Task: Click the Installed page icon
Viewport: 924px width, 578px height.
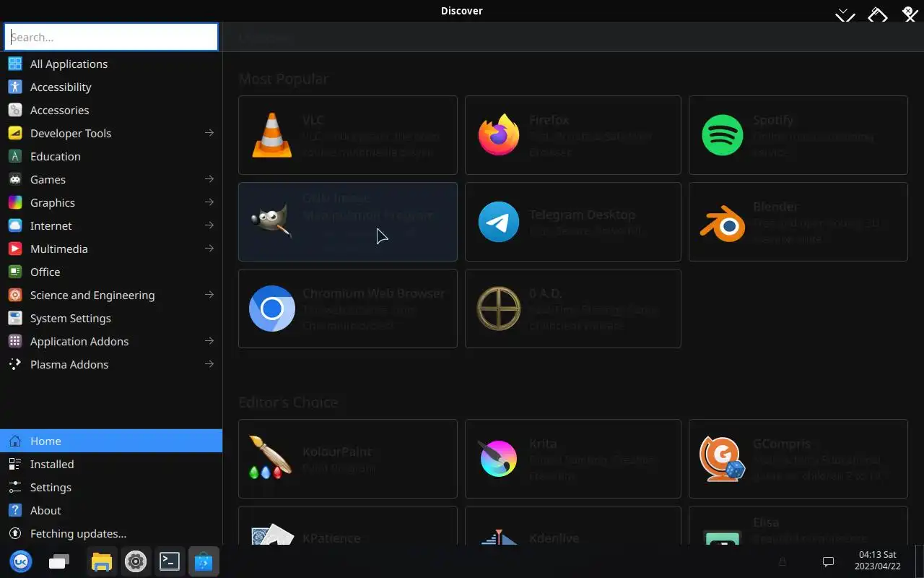Action: pyautogui.click(x=15, y=464)
